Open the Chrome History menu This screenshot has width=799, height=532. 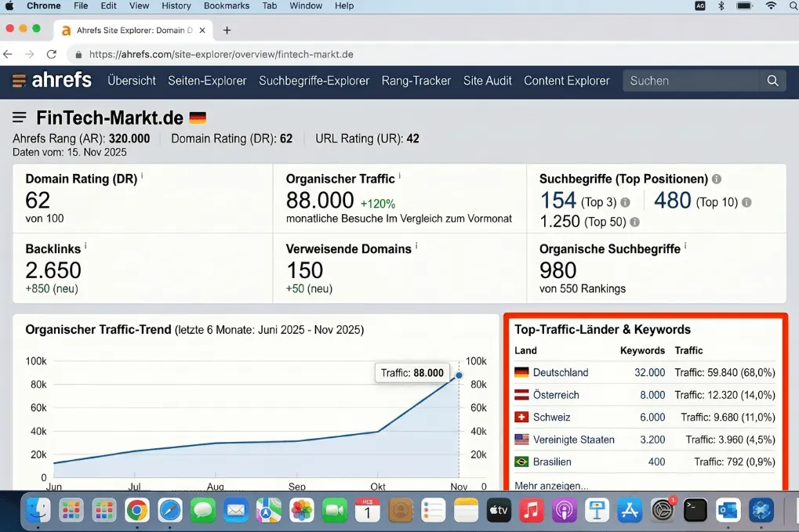tap(176, 6)
